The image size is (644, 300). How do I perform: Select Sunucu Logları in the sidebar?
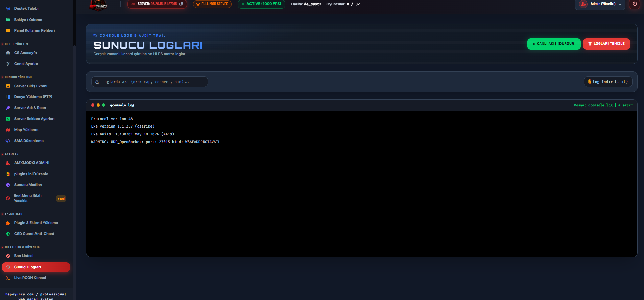tap(36, 267)
